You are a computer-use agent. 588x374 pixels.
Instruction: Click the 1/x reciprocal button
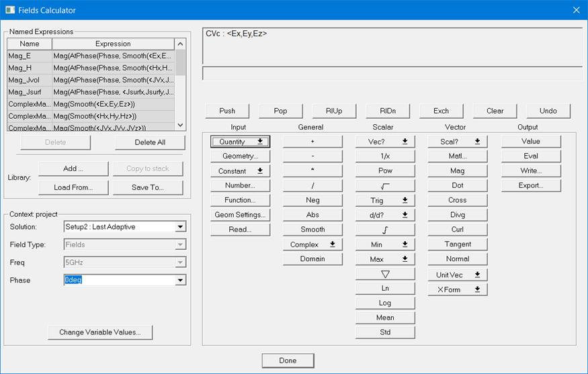(x=385, y=156)
